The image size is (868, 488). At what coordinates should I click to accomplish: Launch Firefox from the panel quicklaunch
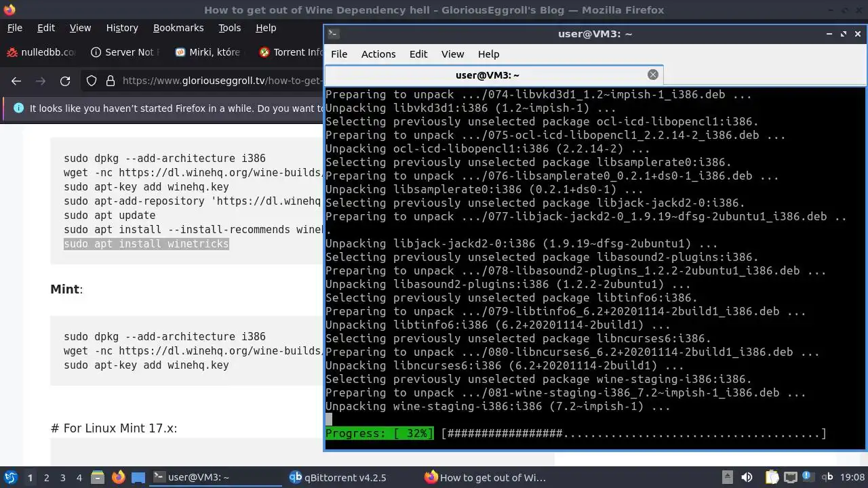(x=118, y=478)
